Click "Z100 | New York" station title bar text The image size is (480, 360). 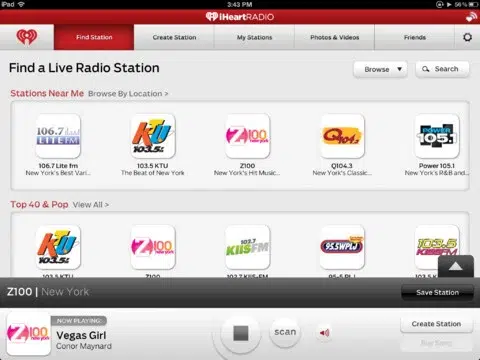click(x=48, y=292)
